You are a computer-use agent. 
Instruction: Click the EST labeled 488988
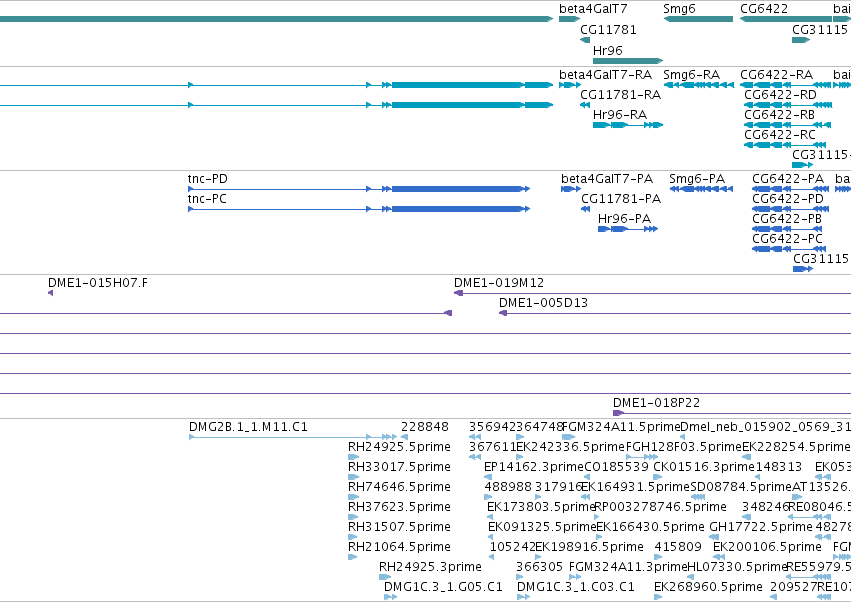point(508,487)
